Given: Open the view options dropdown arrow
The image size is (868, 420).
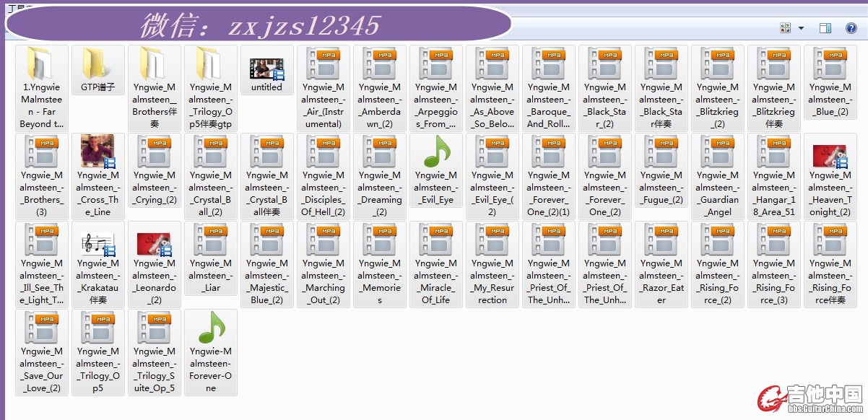Looking at the screenshot, I should pyautogui.click(x=801, y=29).
